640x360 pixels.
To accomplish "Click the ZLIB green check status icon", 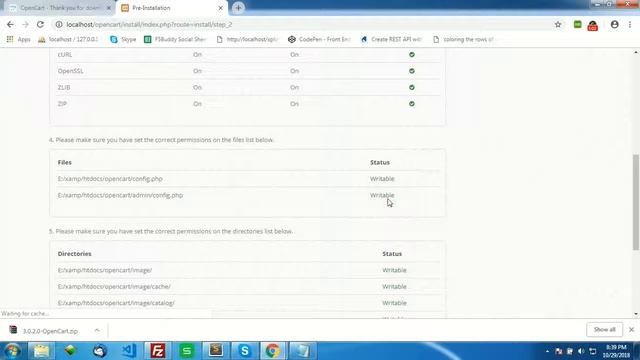I will 412,87.
